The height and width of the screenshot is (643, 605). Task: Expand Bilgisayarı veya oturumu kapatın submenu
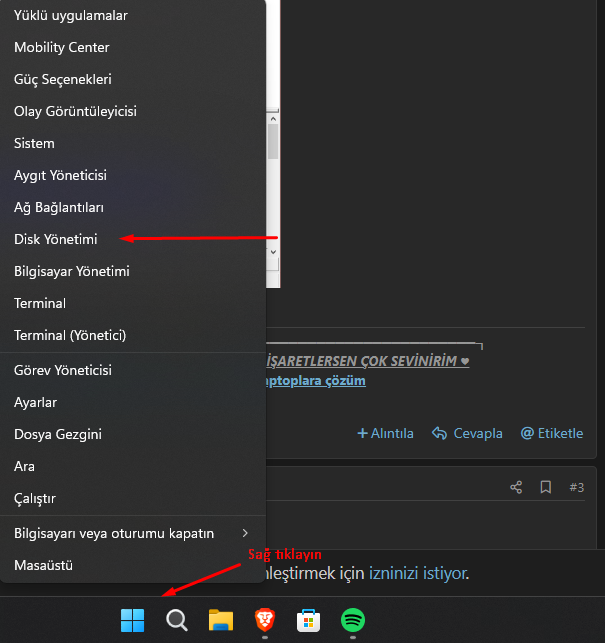pos(133,534)
